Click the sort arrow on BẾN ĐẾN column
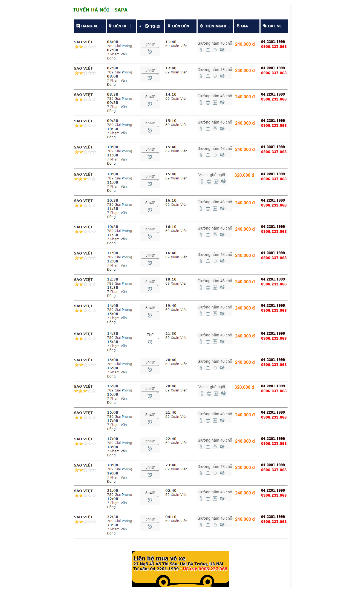Screen dimensions: 364x595 [x=194, y=26]
